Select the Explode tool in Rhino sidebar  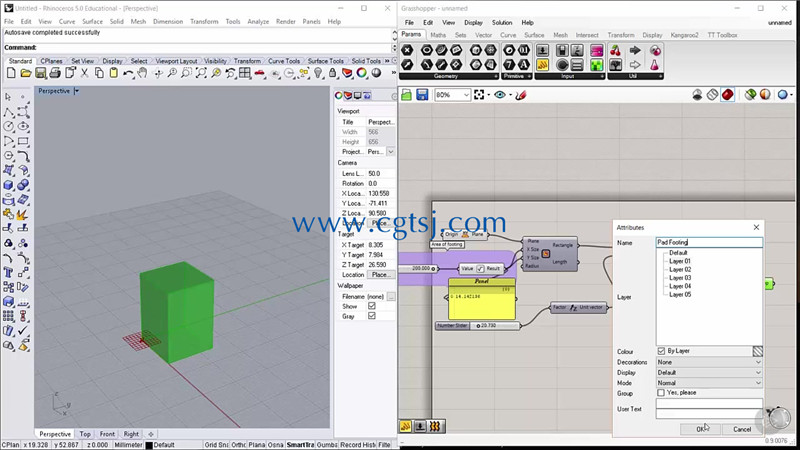[23, 214]
